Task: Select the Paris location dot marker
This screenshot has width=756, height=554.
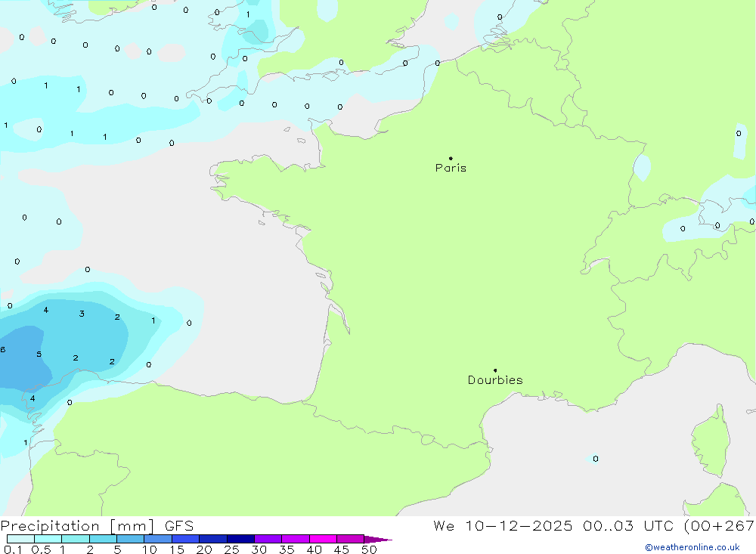Action: [x=451, y=158]
